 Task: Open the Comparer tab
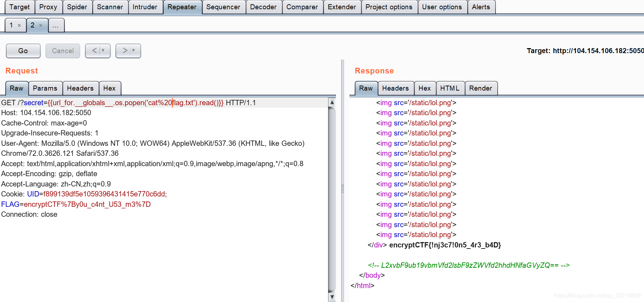[x=302, y=7]
